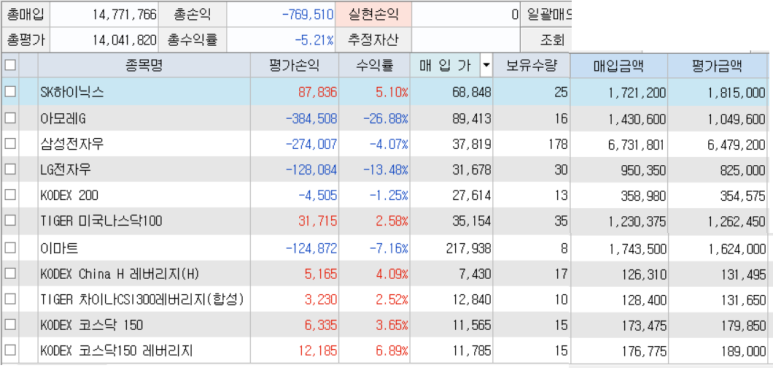The image size is (773, 368).
Task: Click LG전자우 return rate -13.48%
Action: (x=386, y=170)
